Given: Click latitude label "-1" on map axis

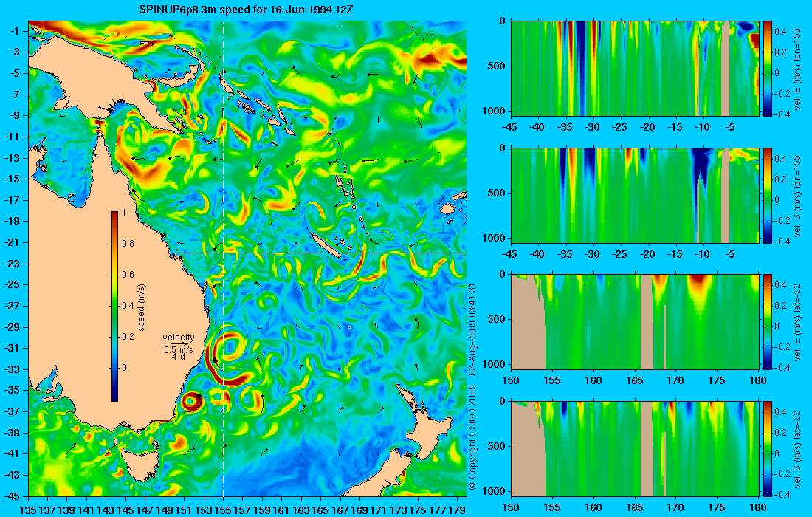Looking at the screenshot, I should [x=15, y=31].
